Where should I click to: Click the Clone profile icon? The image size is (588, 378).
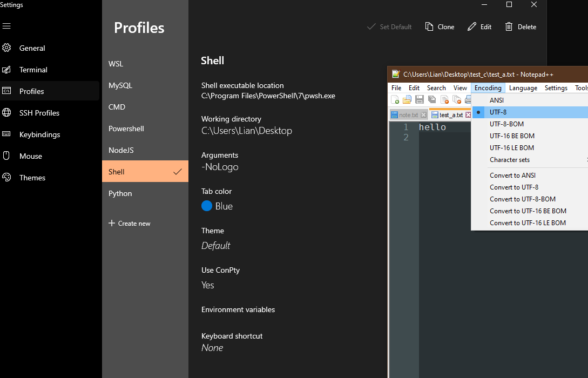(x=429, y=26)
